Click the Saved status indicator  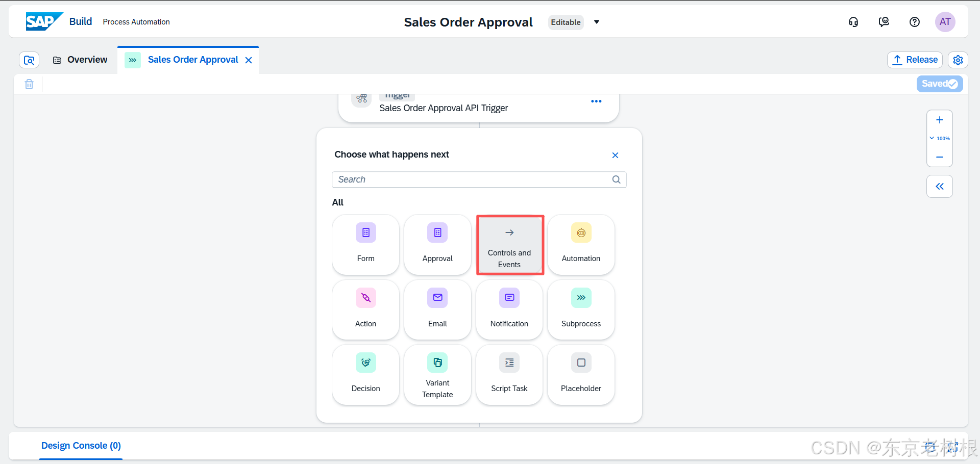(x=940, y=84)
